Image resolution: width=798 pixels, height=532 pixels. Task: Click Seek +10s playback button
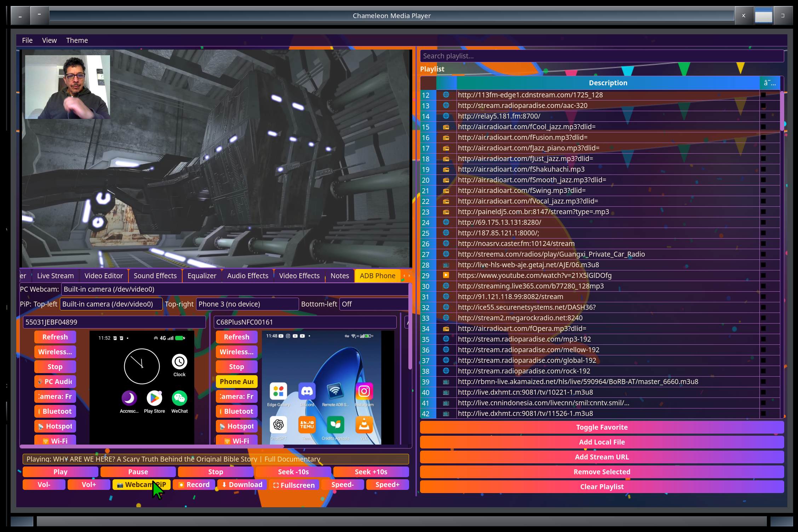tap(371, 472)
